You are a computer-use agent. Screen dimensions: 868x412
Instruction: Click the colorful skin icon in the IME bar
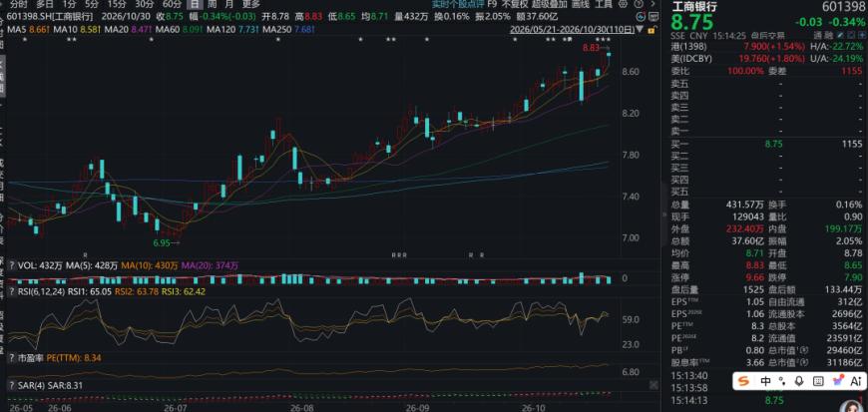(x=837, y=381)
